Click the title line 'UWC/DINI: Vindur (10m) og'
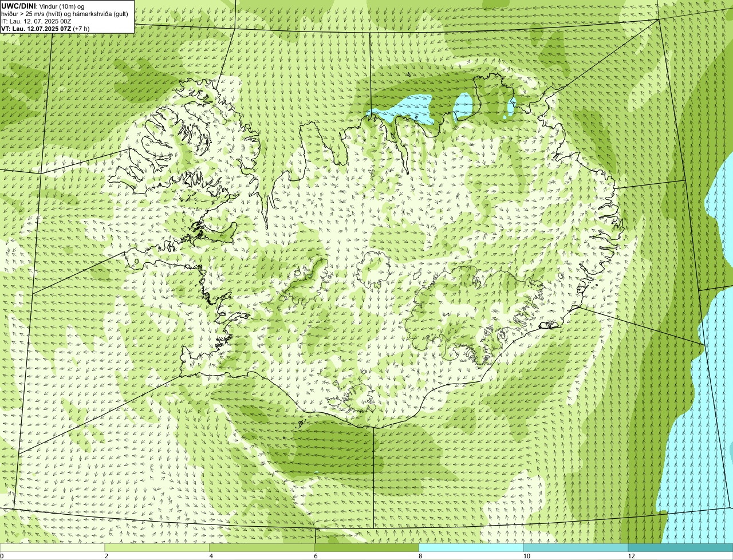The image size is (733, 560). coord(43,6)
